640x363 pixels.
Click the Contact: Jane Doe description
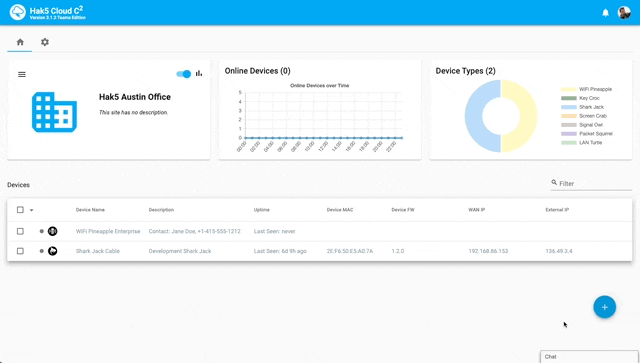194,232
